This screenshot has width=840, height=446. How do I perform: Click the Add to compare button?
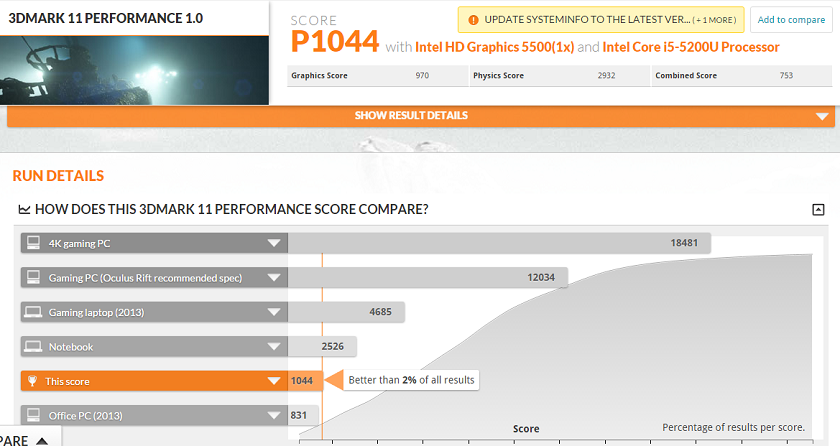[x=791, y=20]
